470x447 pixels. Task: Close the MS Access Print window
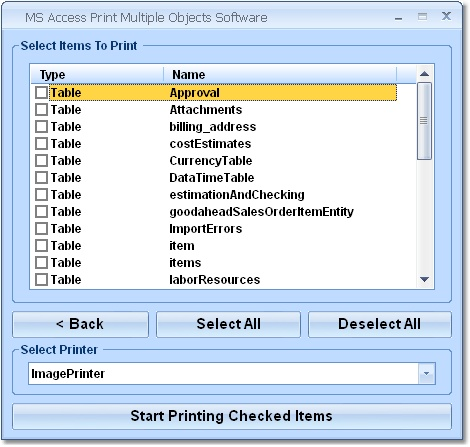[x=446, y=16]
